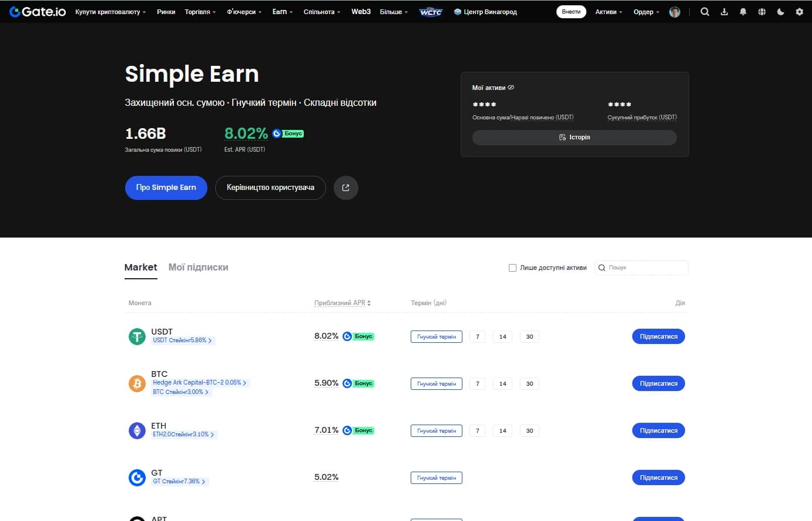Select 30 day term for BTC

pyautogui.click(x=529, y=383)
